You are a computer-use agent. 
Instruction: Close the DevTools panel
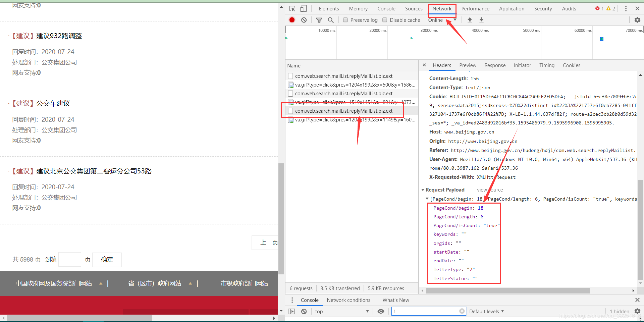pos(637,9)
